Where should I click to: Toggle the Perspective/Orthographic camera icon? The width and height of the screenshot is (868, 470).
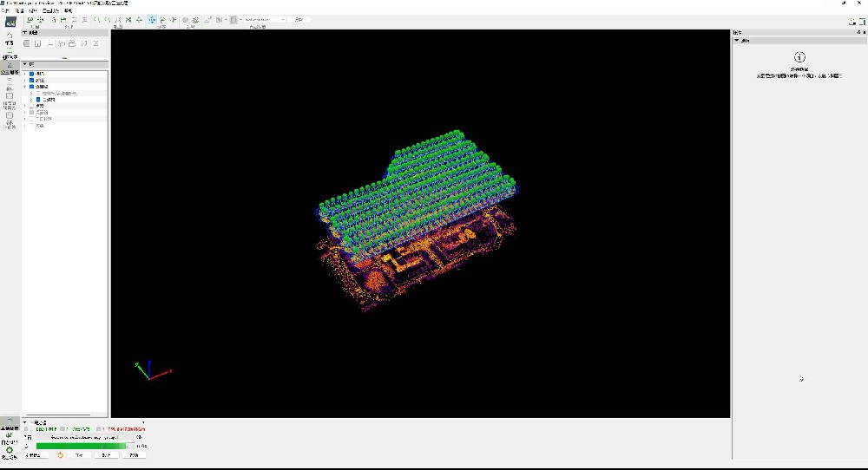pos(186,20)
